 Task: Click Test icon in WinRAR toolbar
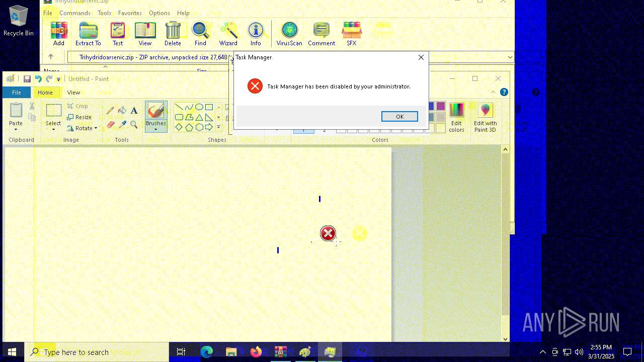[x=118, y=34]
